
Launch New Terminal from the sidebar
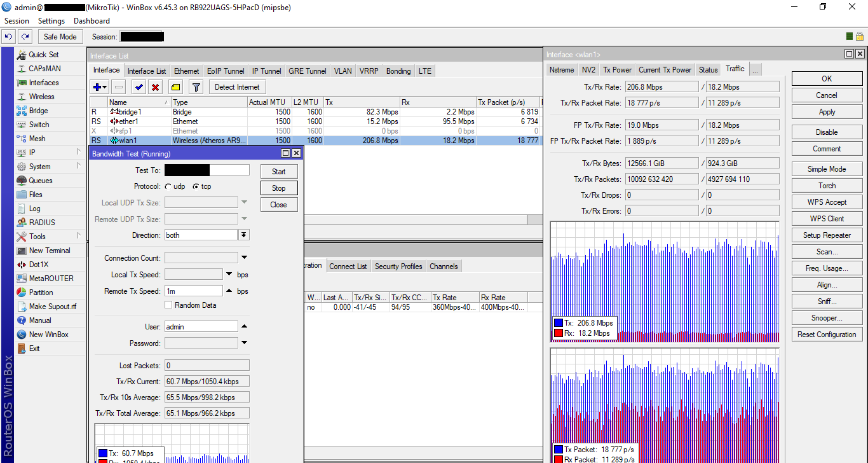[50, 251]
